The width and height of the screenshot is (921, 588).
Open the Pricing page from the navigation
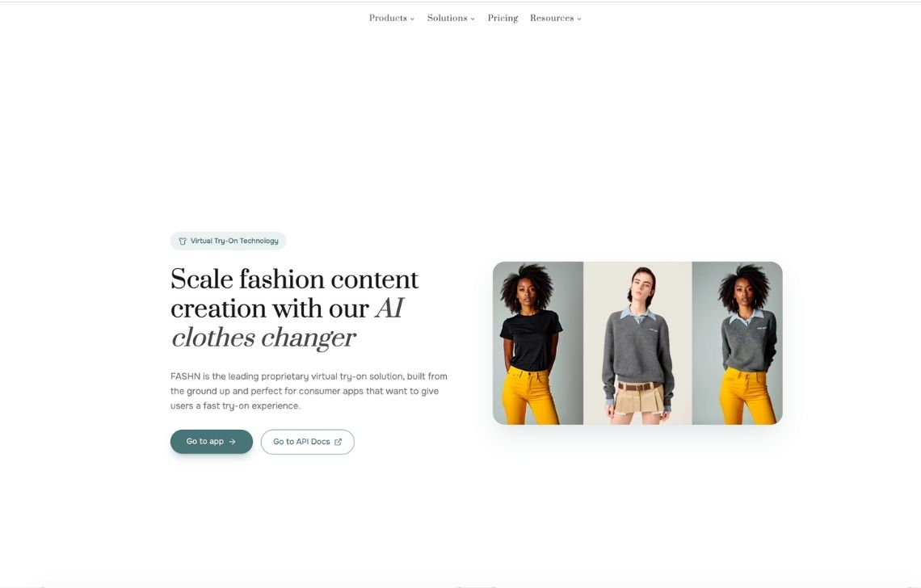(x=503, y=19)
